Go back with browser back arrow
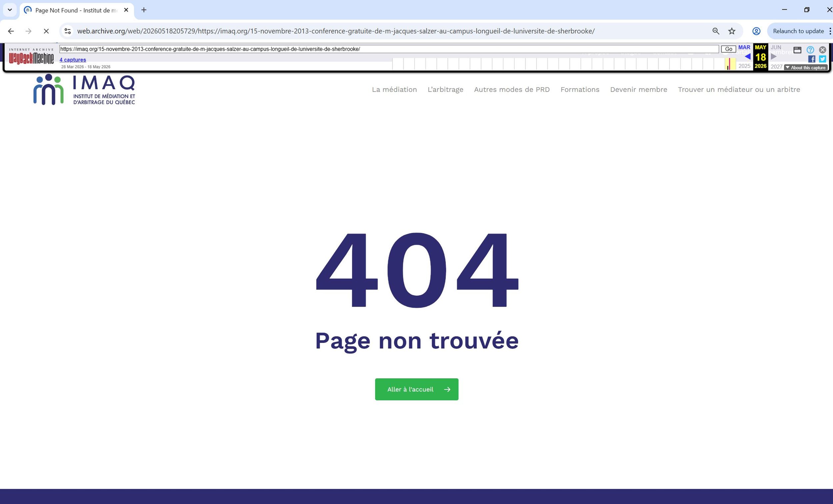This screenshot has width=833, height=504. [x=11, y=31]
